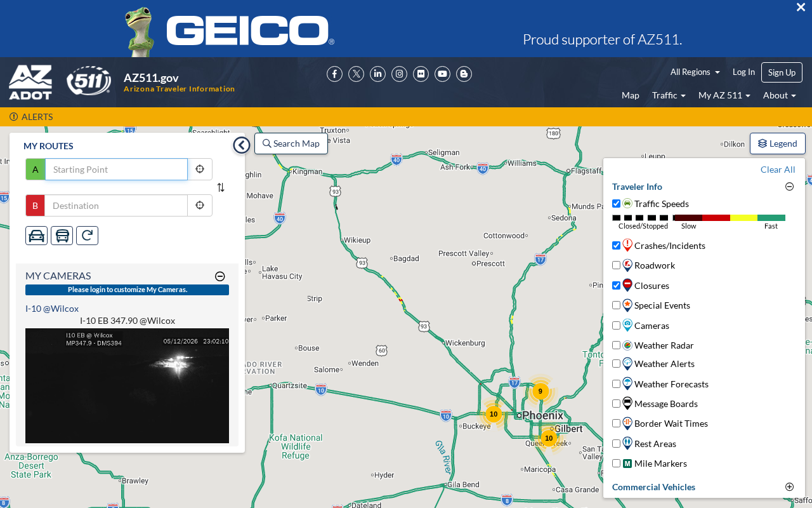
Task: Click the Rest Areas pin icon
Action: tap(627, 443)
